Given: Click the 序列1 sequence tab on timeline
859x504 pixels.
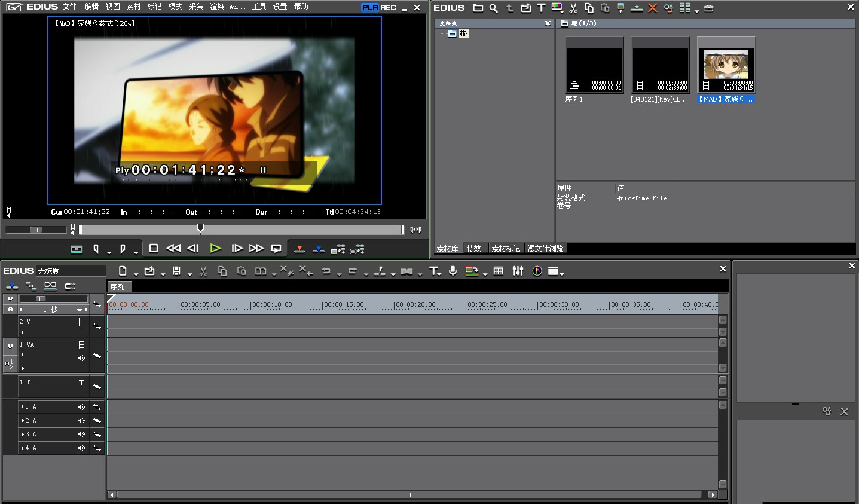Looking at the screenshot, I should click(x=120, y=287).
